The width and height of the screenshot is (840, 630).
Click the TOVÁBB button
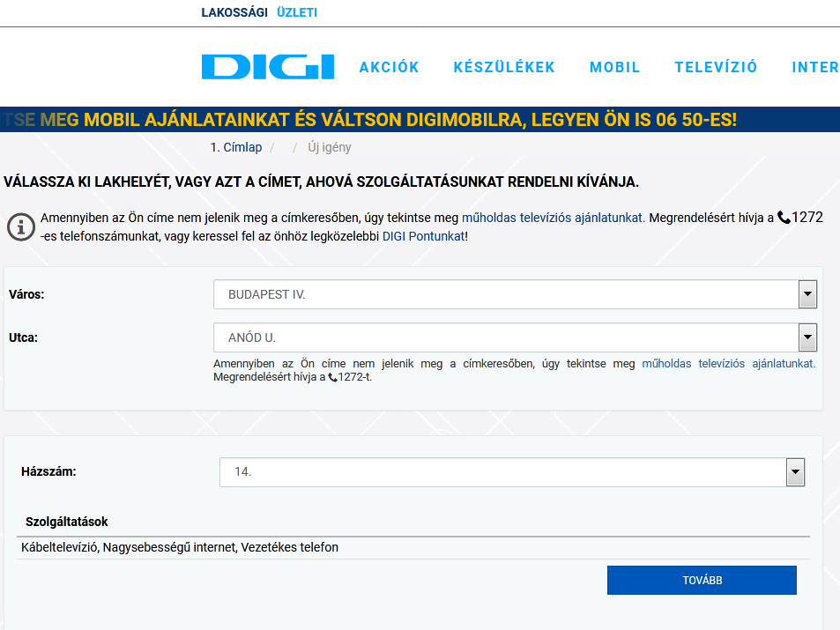click(702, 580)
